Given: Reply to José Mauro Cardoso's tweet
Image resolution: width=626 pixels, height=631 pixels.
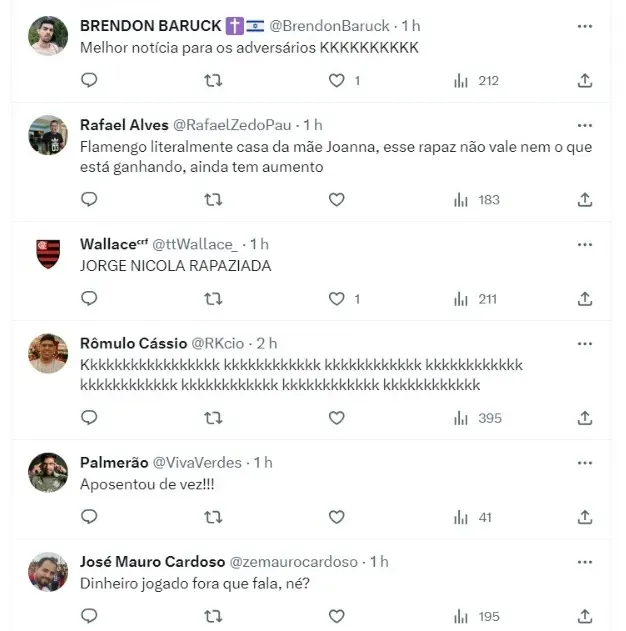Looking at the screenshot, I should point(89,616).
